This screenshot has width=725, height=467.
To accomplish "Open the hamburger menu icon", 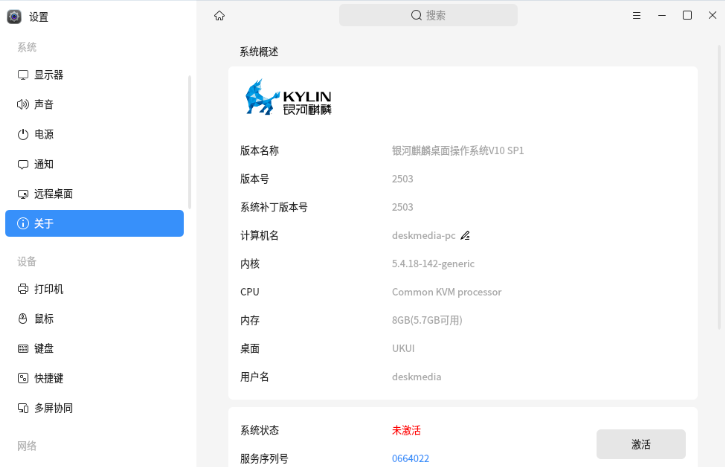I will pyautogui.click(x=637, y=16).
